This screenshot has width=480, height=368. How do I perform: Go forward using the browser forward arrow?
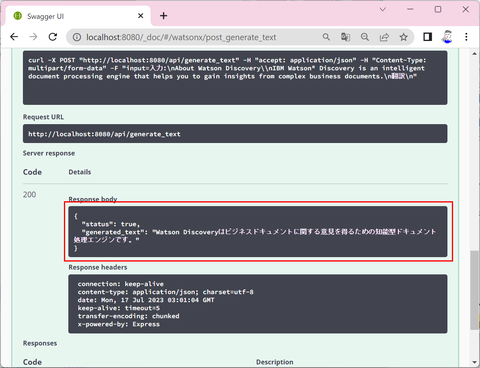(33, 37)
